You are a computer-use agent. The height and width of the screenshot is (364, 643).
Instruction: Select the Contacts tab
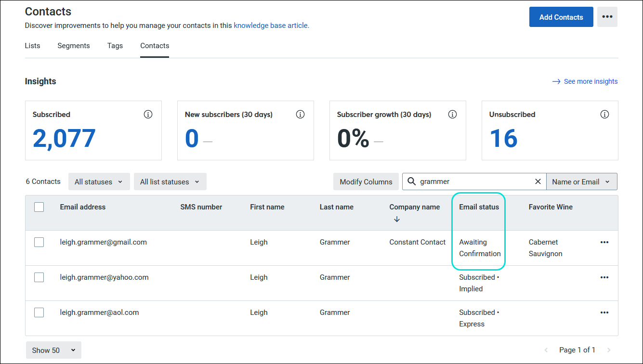coord(155,46)
